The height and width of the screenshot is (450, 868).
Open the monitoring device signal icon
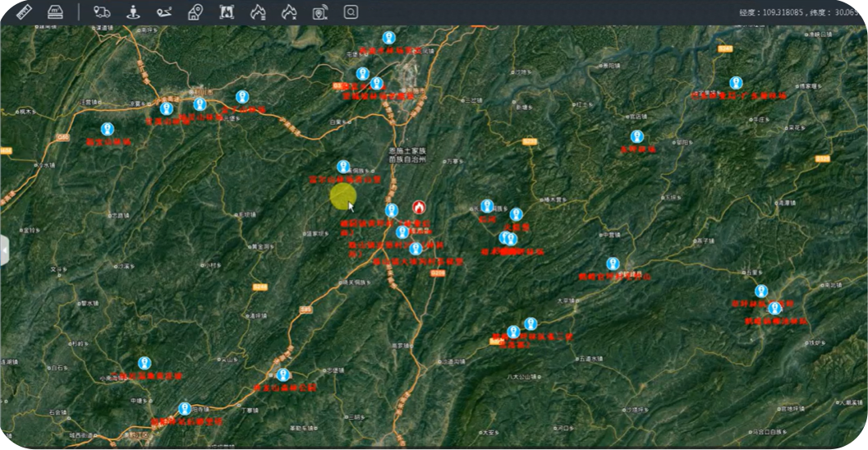point(319,11)
